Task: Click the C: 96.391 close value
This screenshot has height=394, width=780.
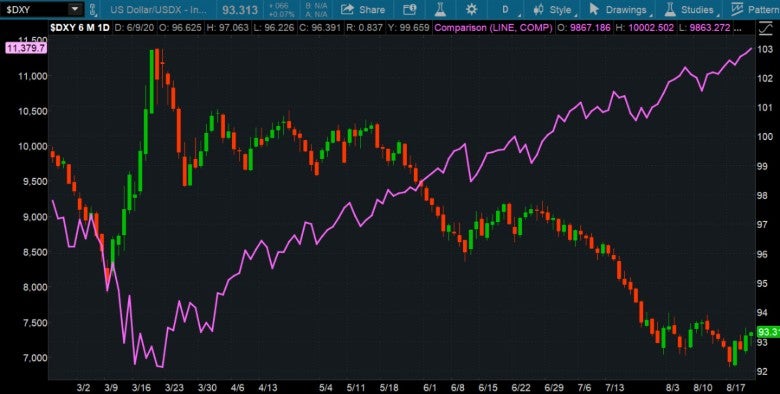Action: click(320, 28)
